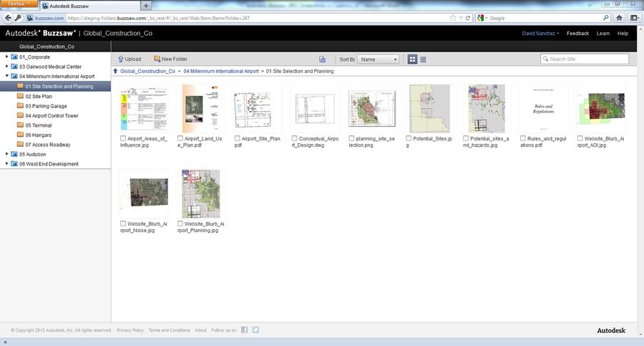Check the Airport_Site_Plan.pdf checkbox
Screen dimensions: 644x346
237,139
